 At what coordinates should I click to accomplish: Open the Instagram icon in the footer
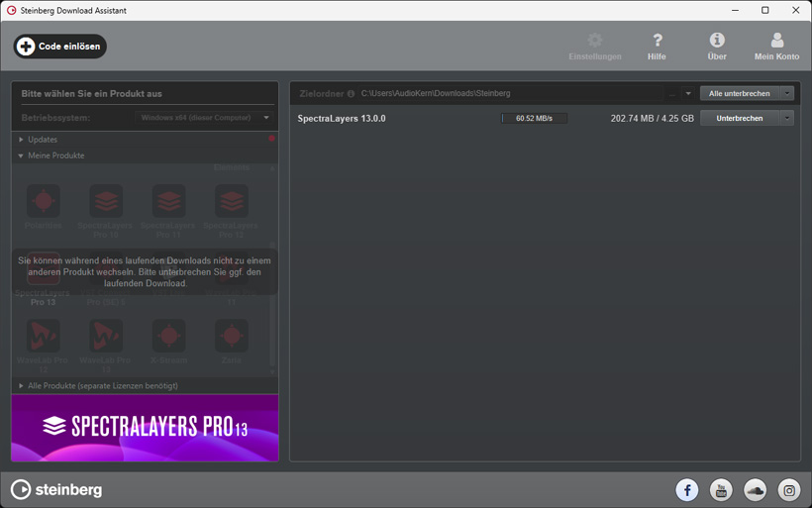pos(788,490)
